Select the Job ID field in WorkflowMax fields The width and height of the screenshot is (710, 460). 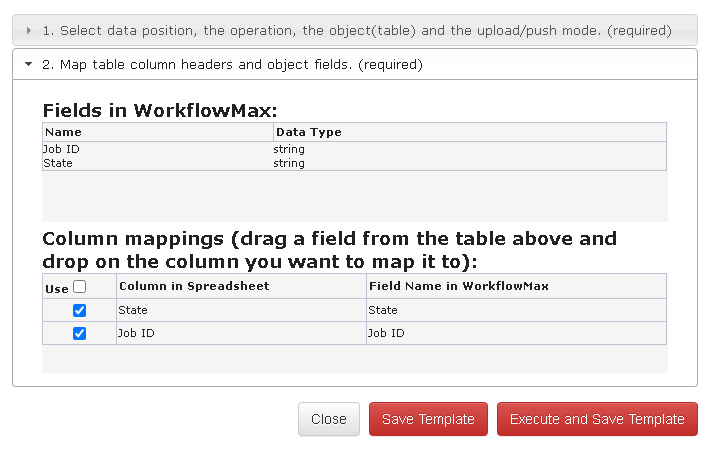pyautogui.click(x=354, y=149)
